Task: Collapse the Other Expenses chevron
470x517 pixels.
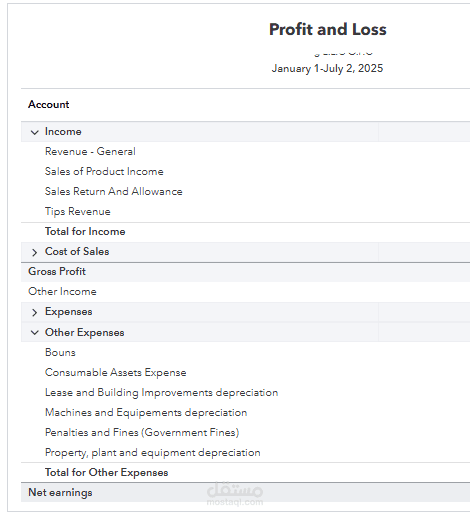Action: [x=34, y=332]
